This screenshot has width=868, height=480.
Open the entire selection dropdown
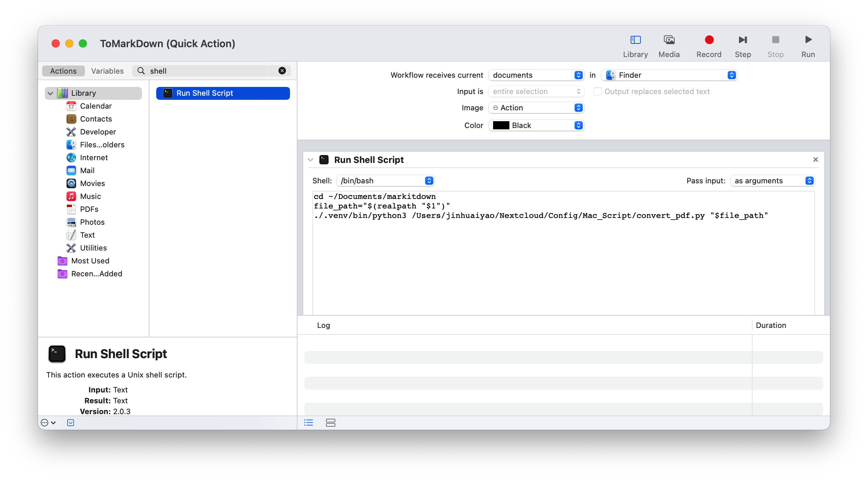point(536,91)
